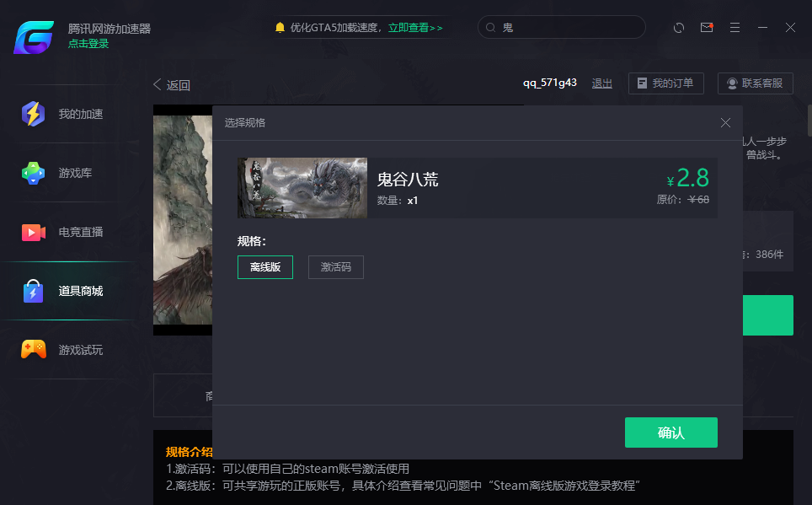Screen dimensions: 812x505
Task: Click the back arrow next to 返回
Action: [158, 84]
